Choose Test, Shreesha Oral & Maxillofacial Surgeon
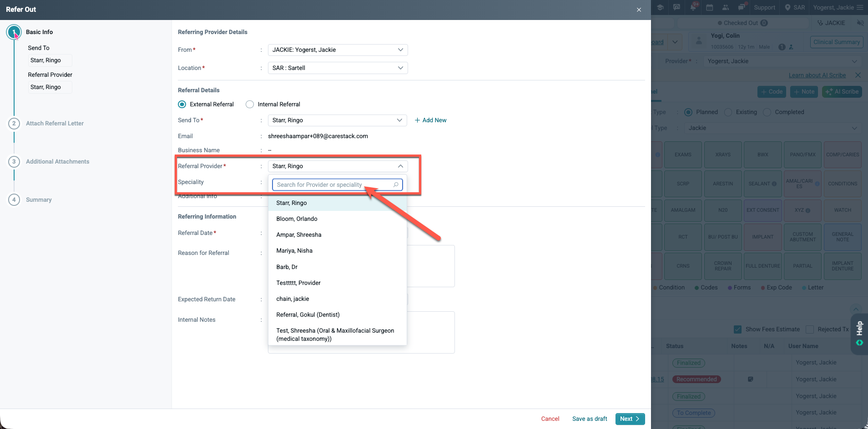868x429 pixels. (x=337, y=334)
